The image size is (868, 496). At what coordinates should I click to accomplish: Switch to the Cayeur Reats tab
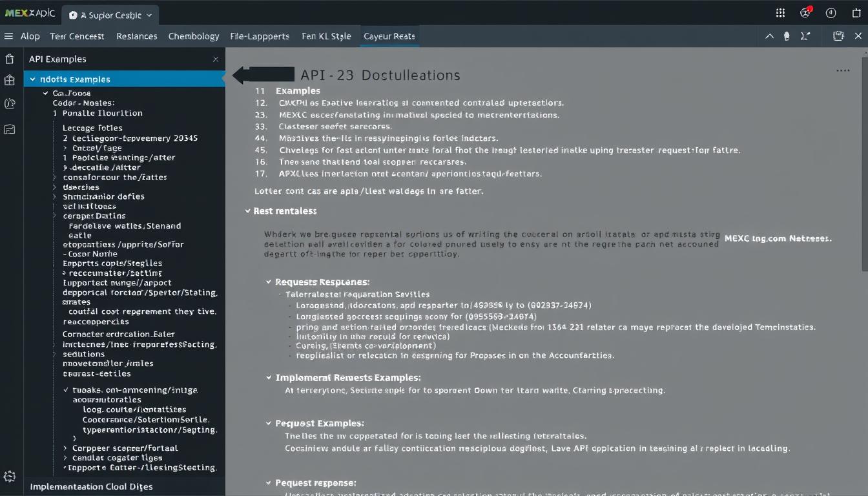pos(389,36)
